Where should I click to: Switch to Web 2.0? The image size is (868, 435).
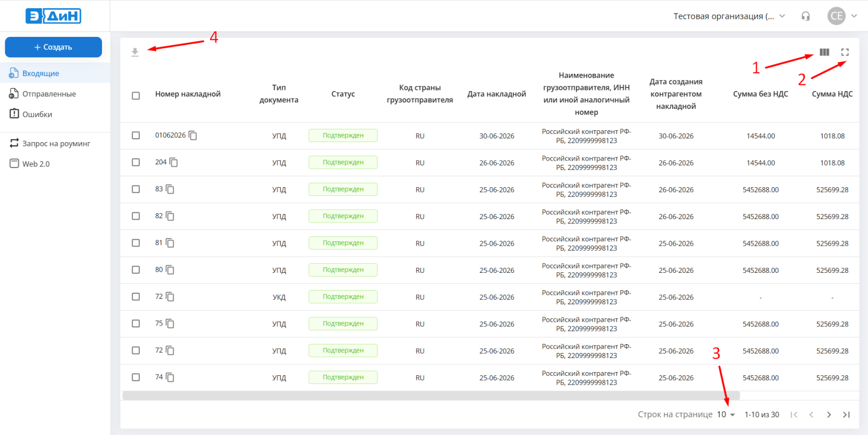(x=55, y=163)
